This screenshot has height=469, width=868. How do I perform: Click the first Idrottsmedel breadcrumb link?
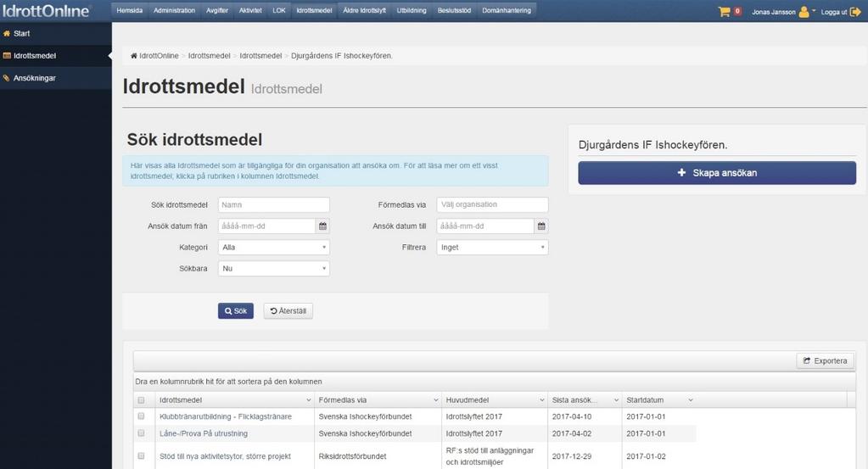point(210,56)
